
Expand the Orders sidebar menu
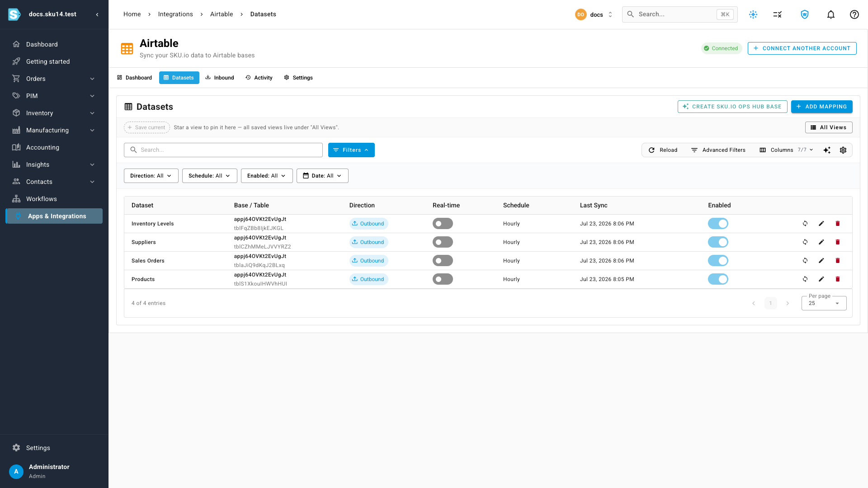[x=54, y=79]
